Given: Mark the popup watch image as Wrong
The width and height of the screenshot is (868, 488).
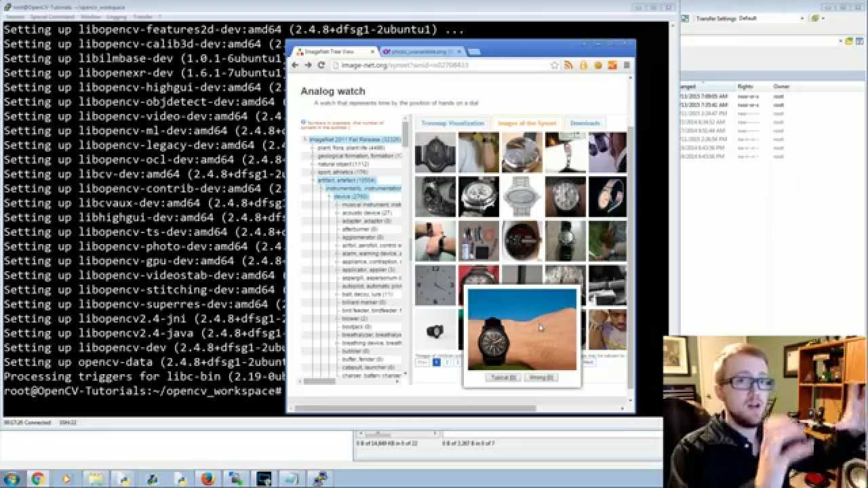Looking at the screenshot, I should 541,378.
